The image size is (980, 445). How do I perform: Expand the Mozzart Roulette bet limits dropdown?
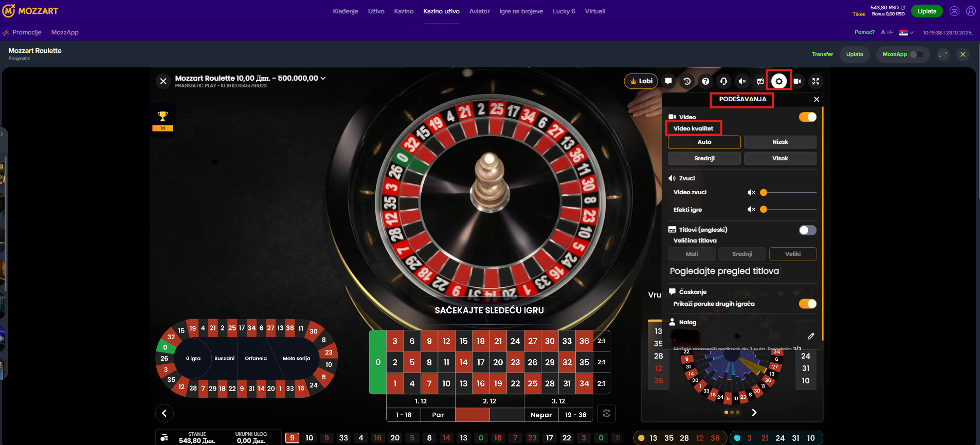coord(323,78)
